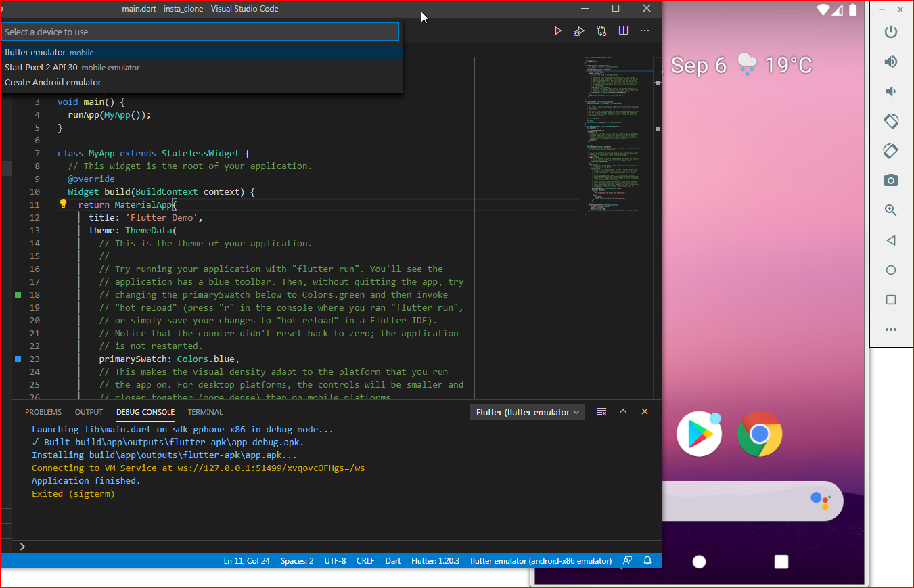Tap the emulator toolbar Overview square

pos(891,300)
